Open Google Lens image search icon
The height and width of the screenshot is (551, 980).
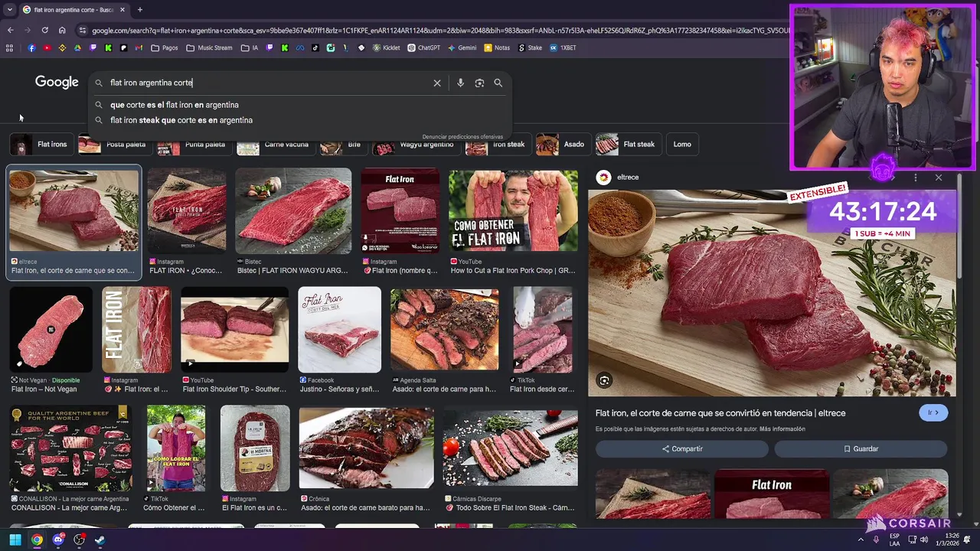479,83
